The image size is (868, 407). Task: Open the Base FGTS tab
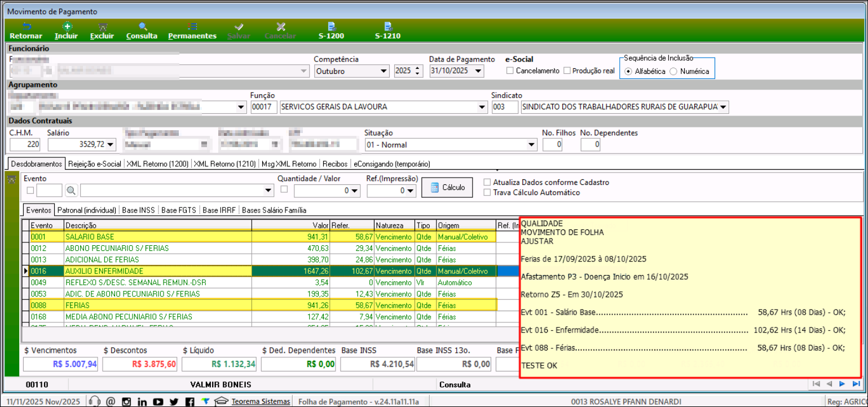click(x=178, y=210)
